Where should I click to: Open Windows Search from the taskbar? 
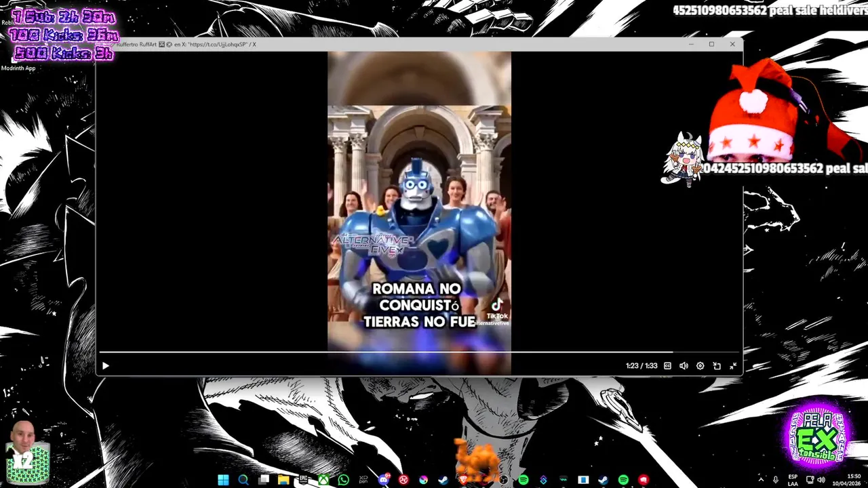[243, 480]
